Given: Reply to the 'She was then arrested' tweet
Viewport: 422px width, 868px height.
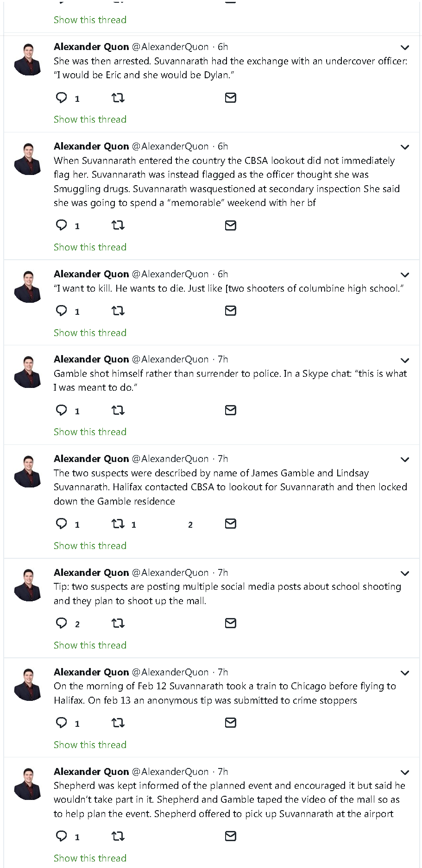Looking at the screenshot, I should pyautogui.click(x=62, y=98).
